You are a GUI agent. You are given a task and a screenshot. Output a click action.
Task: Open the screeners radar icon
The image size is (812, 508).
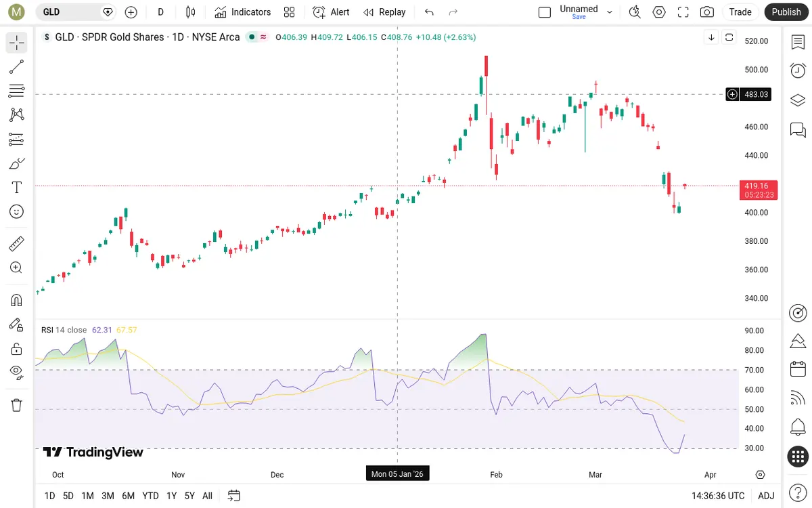click(x=798, y=313)
